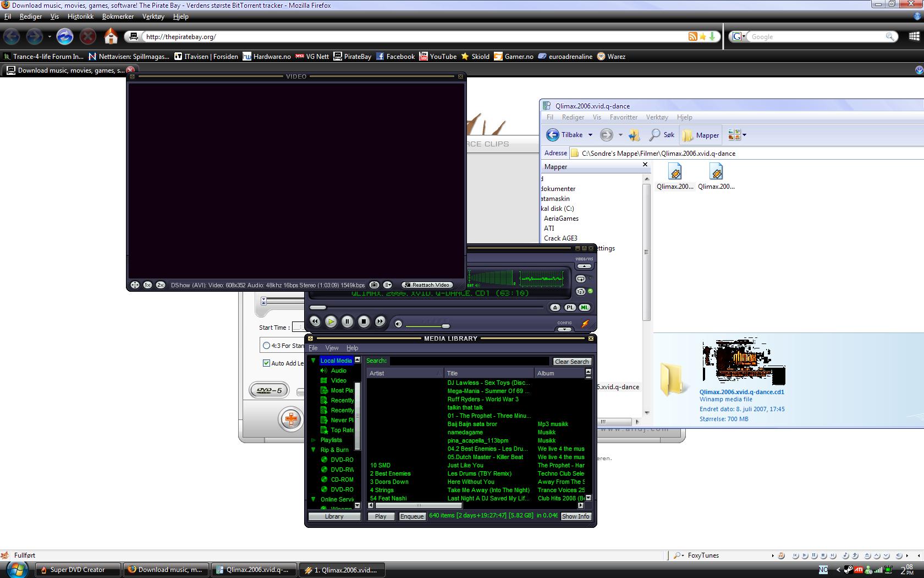The image size is (924, 578).
Task: Toggle Winamp playlist editor PL button
Action: (x=570, y=307)
